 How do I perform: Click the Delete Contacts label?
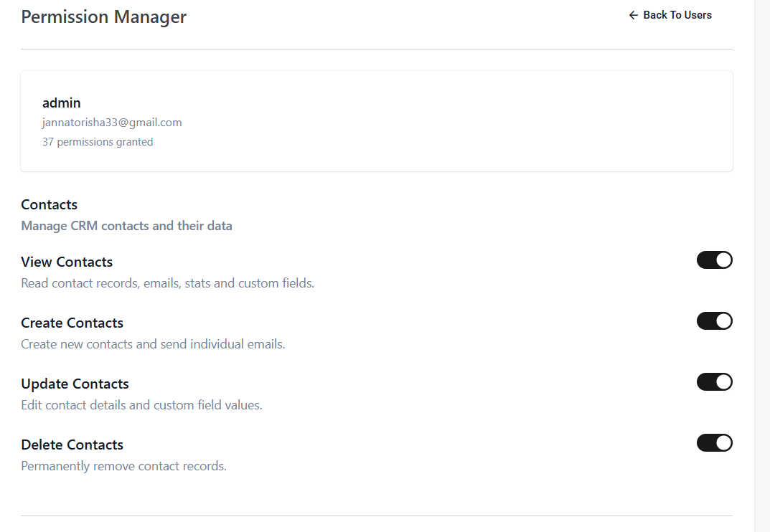pyautogui.click(x=72, y=445)
